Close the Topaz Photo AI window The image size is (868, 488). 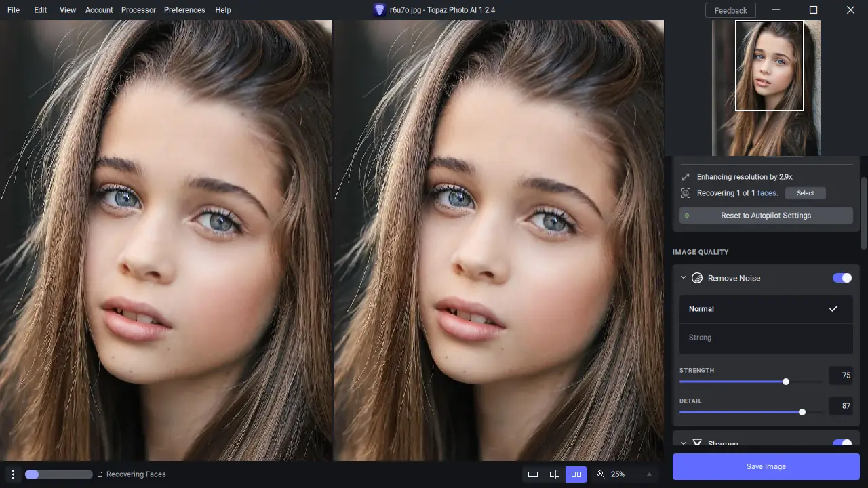(850, 10)
